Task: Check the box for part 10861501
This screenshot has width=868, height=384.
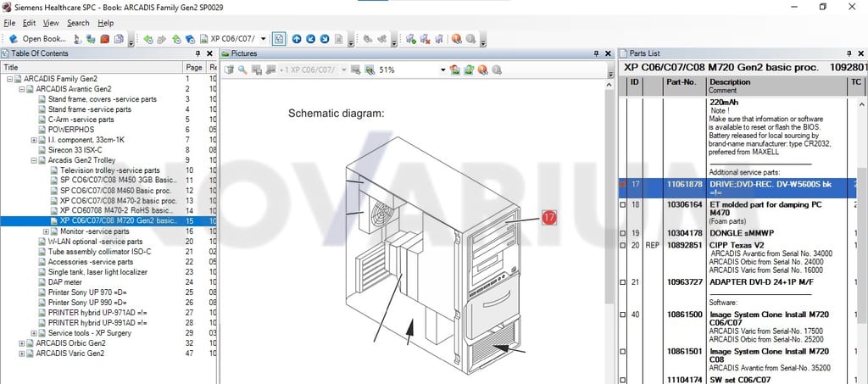Action: coord(623,351)
